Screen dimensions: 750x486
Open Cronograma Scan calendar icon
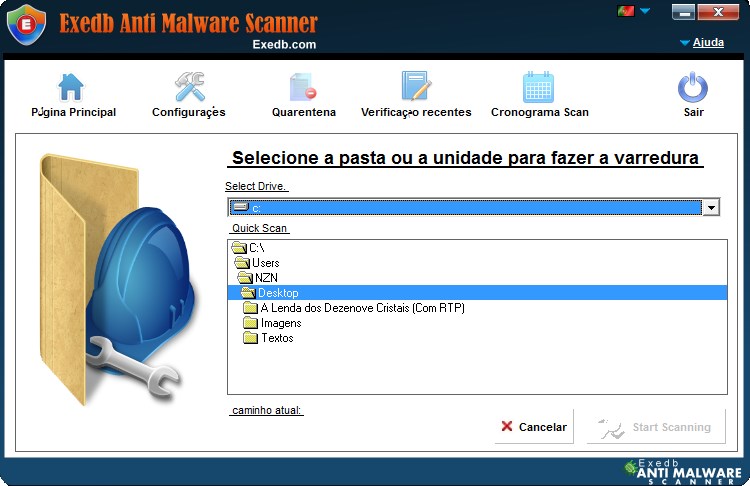539,87
